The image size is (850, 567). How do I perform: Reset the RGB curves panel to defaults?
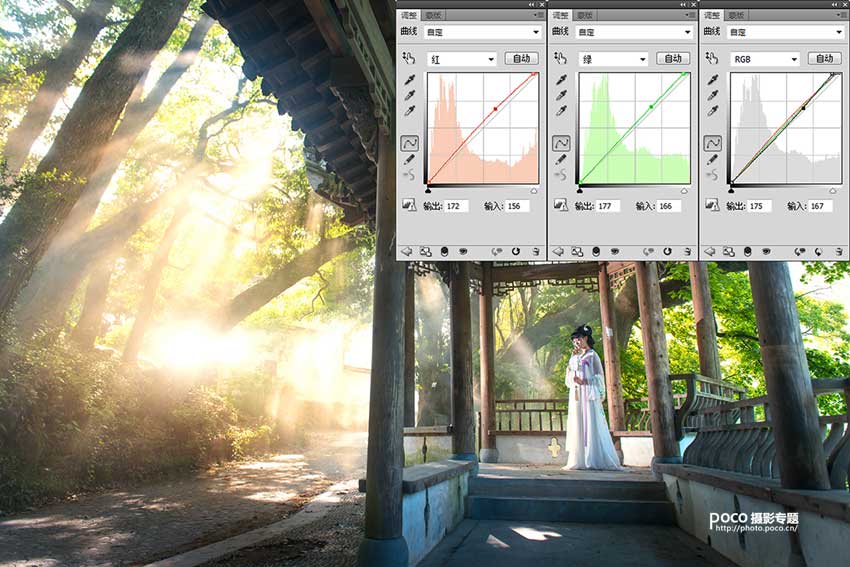click(x=819, y=252)
